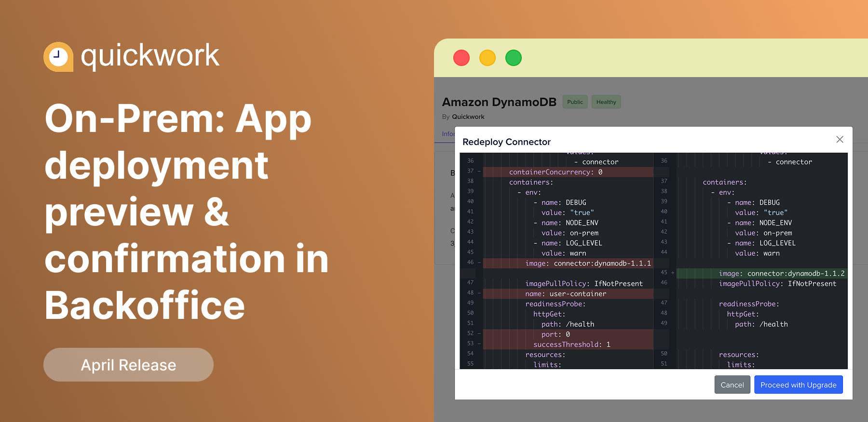This screenshot has height=422, width=868.
Task: Click left pane line containers:
Action: tap(531, 182)
